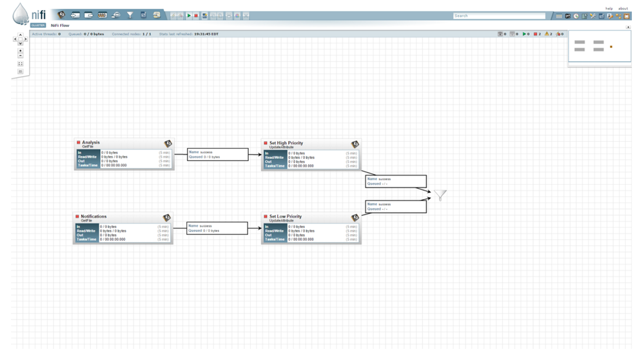Open the Users management icon
The width and height of the screenshot is (644, 349).
tap(610, 16)
